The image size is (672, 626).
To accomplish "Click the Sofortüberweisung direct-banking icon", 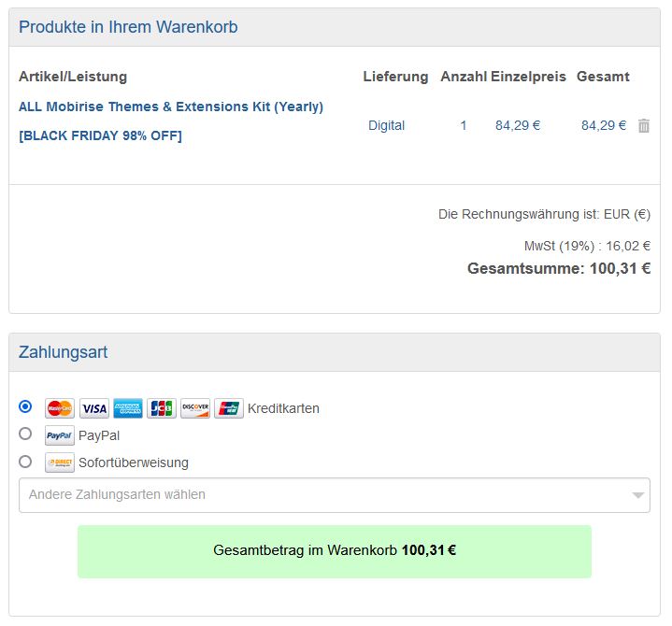I will [60, 462].
